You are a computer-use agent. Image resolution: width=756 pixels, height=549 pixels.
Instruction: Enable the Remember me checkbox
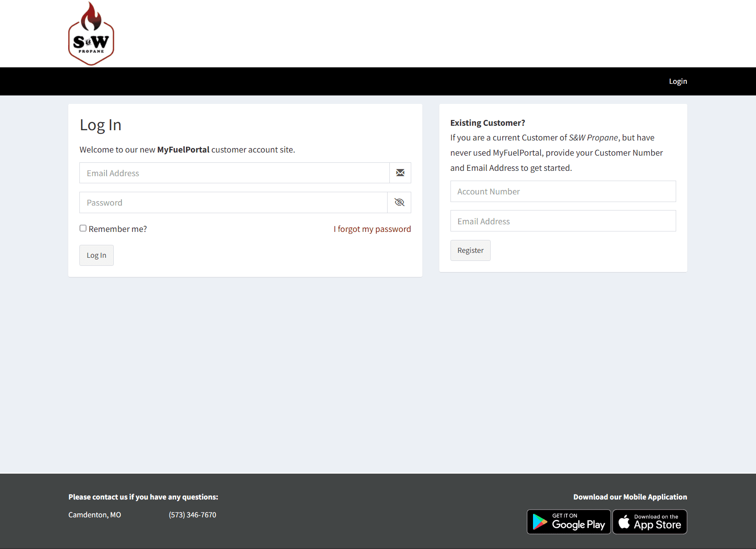pos(83,228)
